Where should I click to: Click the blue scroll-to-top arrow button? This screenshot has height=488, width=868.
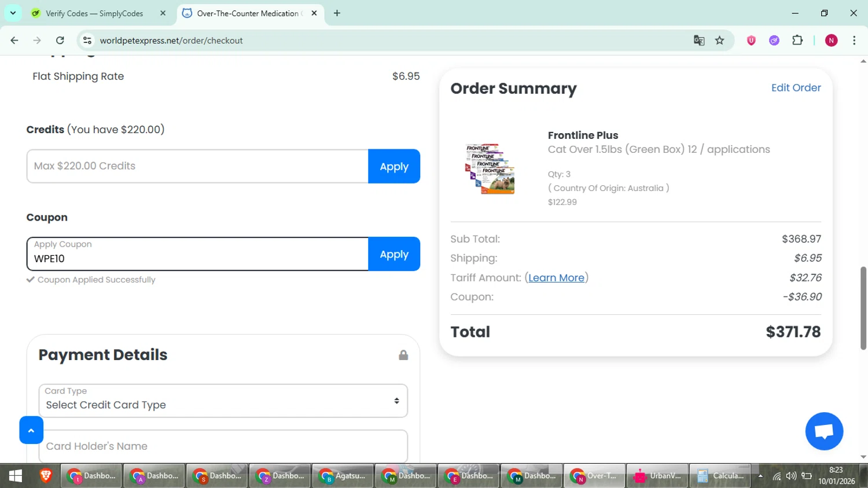(31, 430)
